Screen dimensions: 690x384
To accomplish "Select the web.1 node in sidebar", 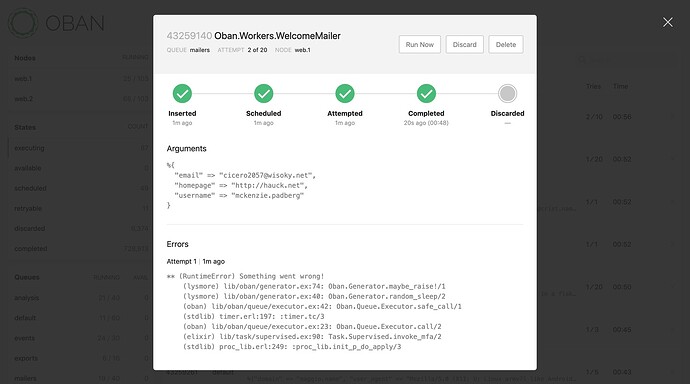I will click(81, 79).
